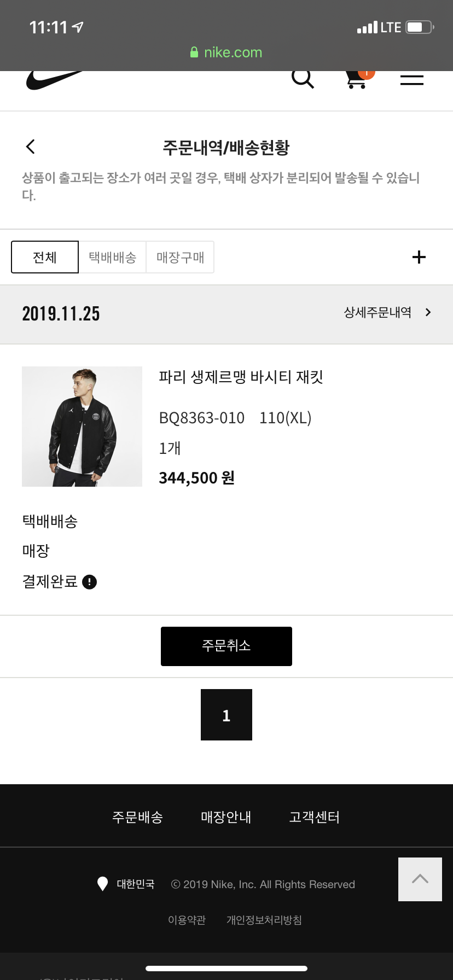Tap the location pin icon
This screenshot has height=980, width=453.
point(102,884)
